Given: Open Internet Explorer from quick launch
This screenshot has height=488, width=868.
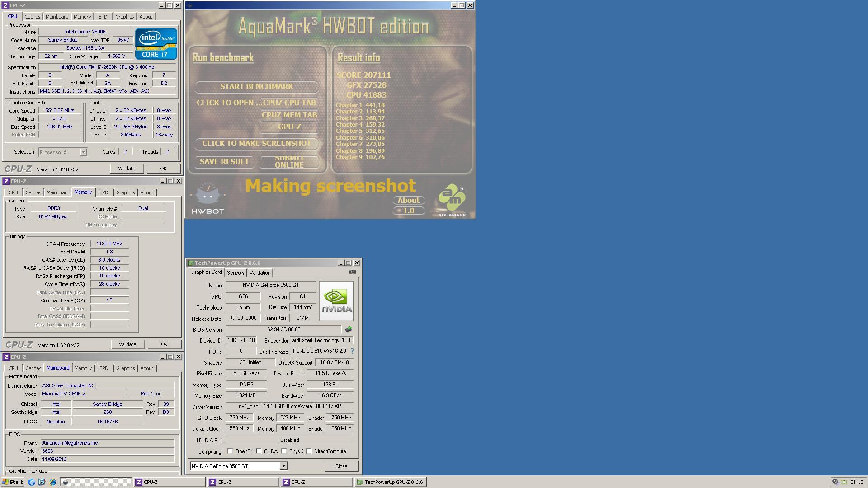Looking at the screenshot, I should click(x=53, y=482).
